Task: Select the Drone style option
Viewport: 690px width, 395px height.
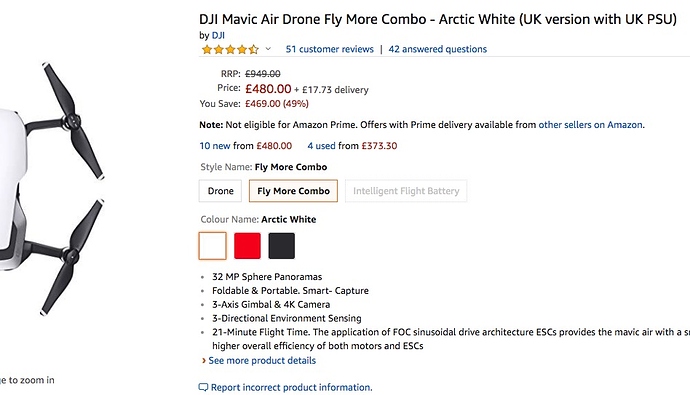Action: pos(220,191)
